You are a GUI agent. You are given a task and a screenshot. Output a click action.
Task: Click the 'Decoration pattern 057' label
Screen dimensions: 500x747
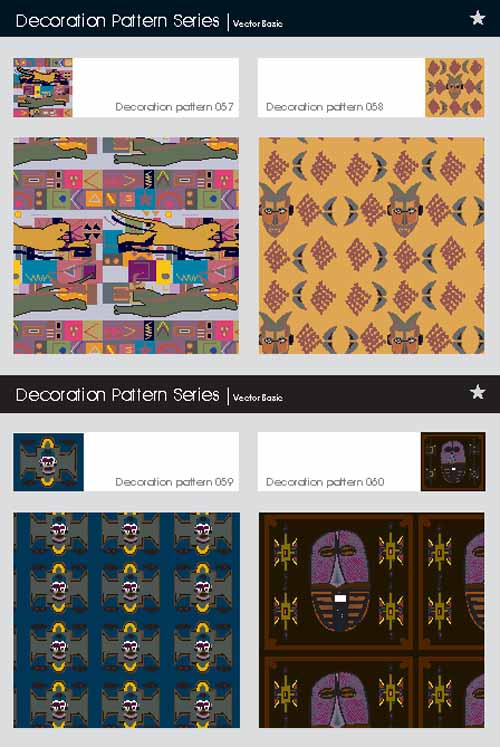pyautogui.click(x=174, y=107)
